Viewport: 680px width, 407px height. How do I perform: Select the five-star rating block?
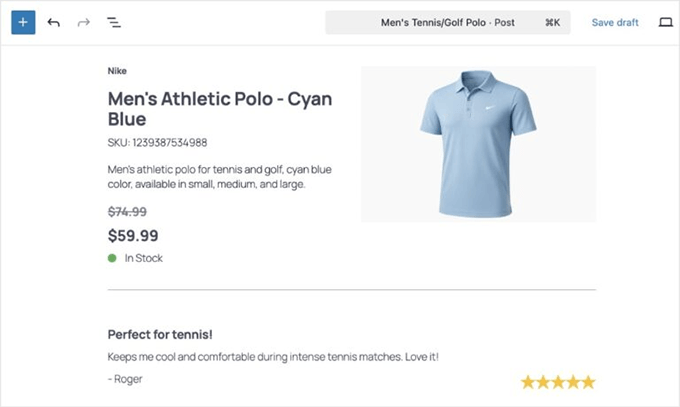pyautogui.click(x=557, y=382)
